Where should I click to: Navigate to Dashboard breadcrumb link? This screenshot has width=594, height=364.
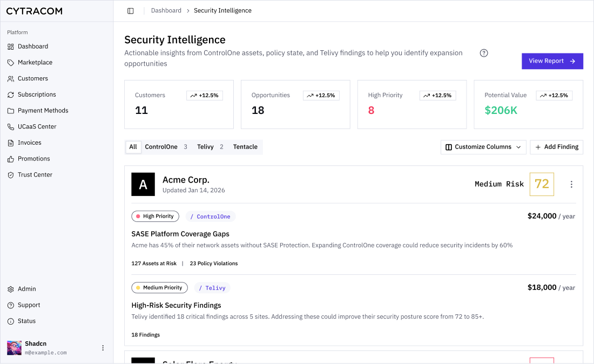(166, 11)
